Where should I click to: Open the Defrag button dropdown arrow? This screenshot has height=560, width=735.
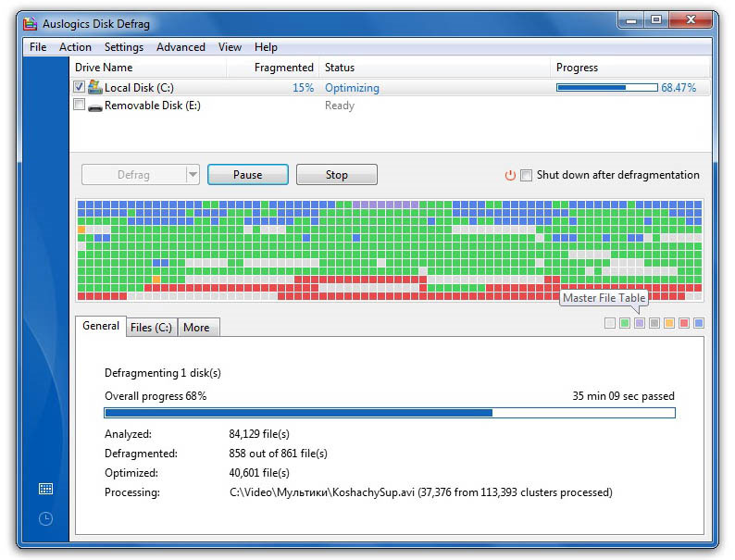pos(193,175)
